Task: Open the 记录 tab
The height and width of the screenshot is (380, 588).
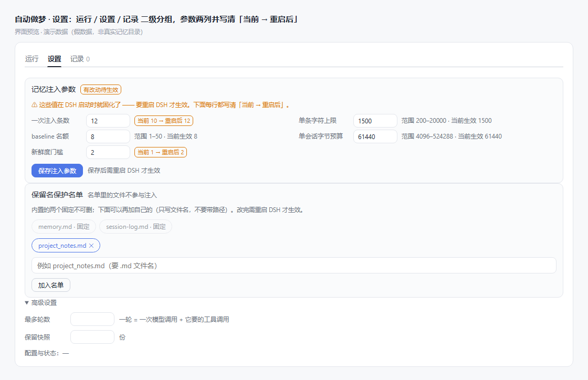Action: click(80, 59)
